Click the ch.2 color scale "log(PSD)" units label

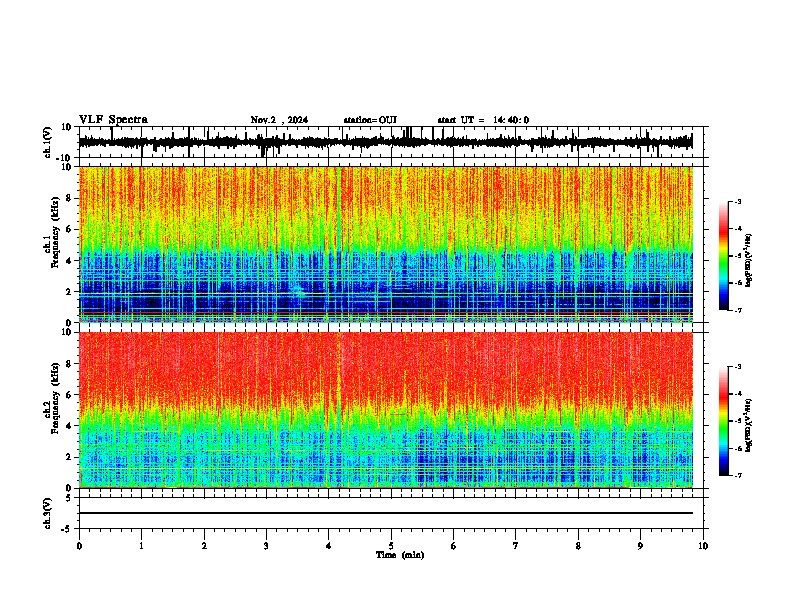point(749,425)
